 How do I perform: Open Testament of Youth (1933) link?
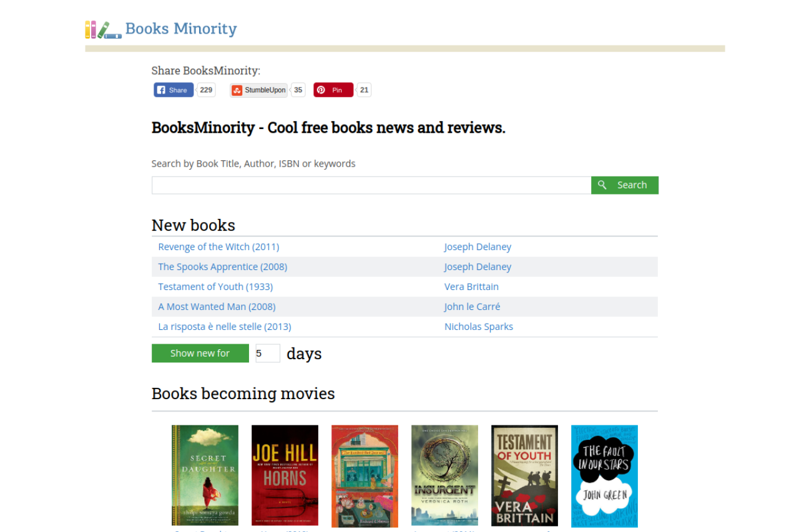(215, 287)
